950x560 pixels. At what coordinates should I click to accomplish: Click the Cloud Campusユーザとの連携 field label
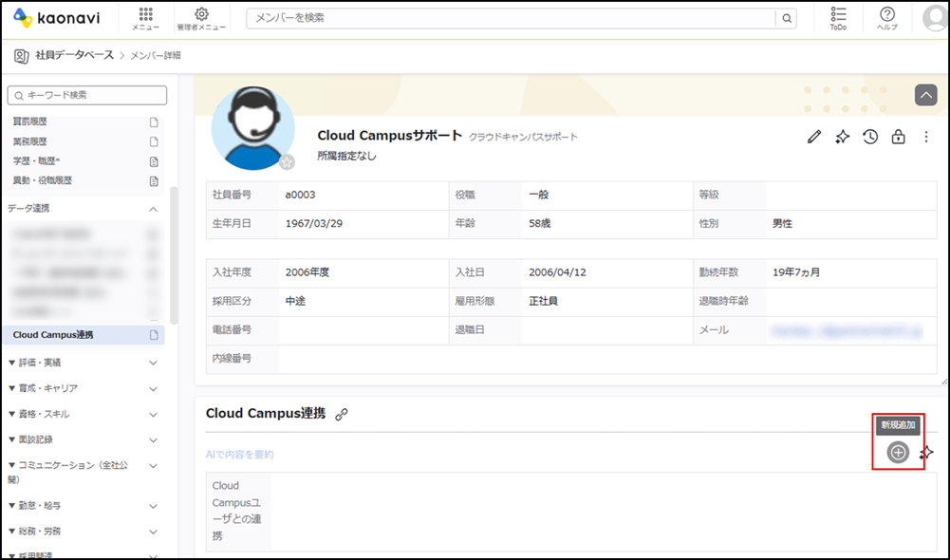237,511
